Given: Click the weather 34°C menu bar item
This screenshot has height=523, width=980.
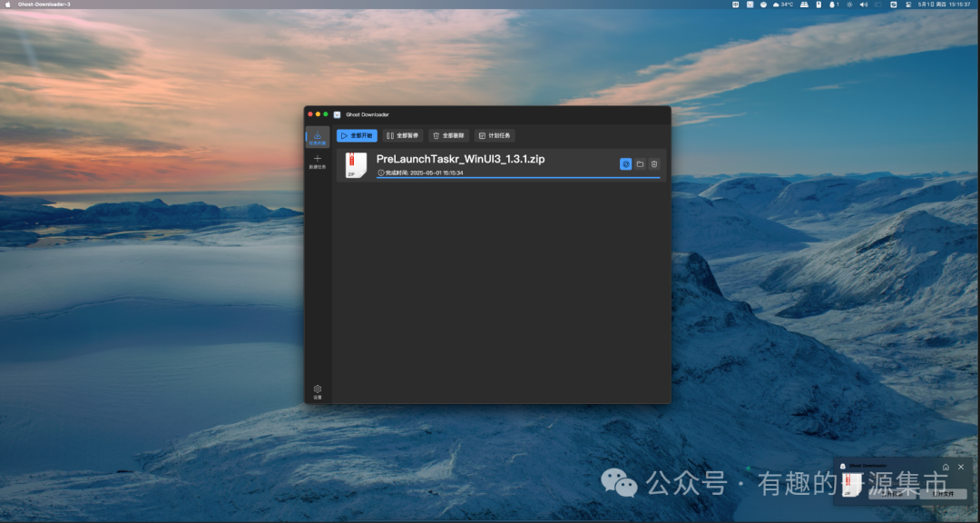Looking at the screenshot, I should 782,5.
